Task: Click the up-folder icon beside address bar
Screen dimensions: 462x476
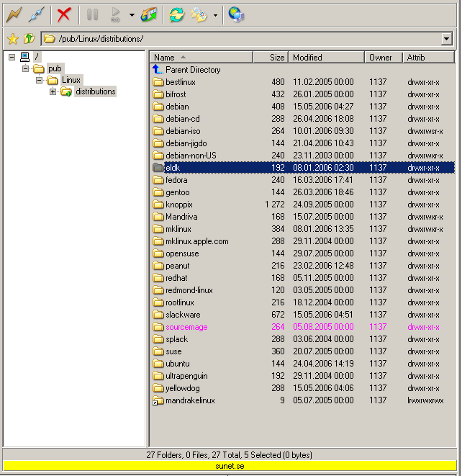Action: (x=29, y=39)
